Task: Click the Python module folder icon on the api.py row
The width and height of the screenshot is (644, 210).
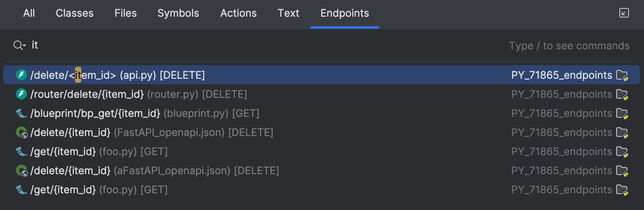Action: [x=622, y=75]
